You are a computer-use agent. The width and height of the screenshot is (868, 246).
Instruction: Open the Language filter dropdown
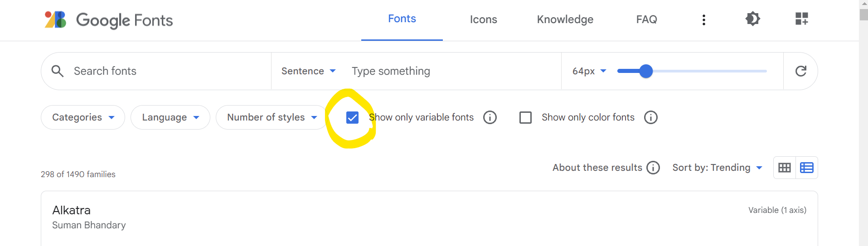170,117
